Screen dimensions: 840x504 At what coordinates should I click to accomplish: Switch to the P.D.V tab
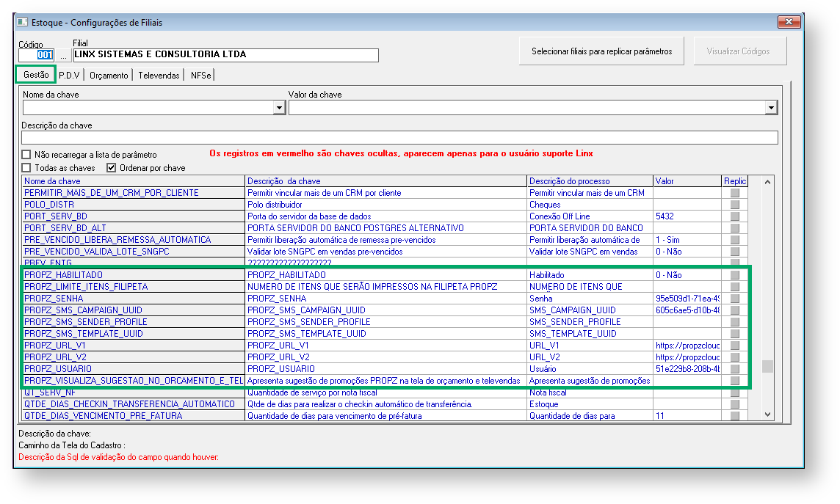coord(69,75)
